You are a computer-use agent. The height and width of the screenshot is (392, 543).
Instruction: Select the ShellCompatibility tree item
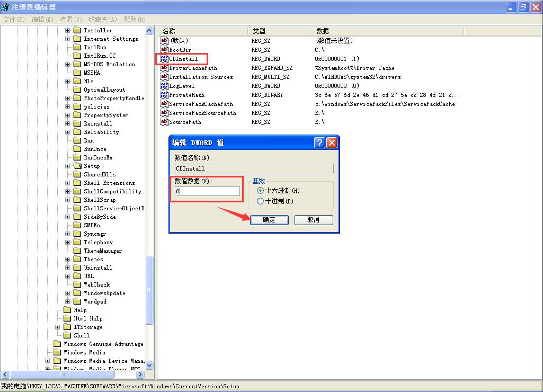pyautogui.click(x=112, y=192)
